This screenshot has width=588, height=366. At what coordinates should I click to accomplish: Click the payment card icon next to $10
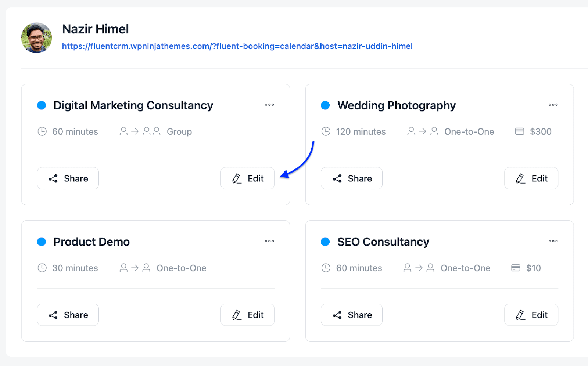(516, 268)
